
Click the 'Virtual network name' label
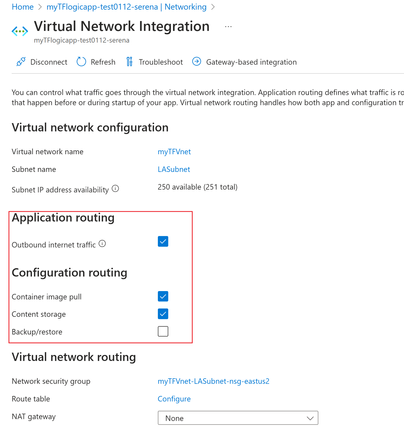tap(47, 152)
